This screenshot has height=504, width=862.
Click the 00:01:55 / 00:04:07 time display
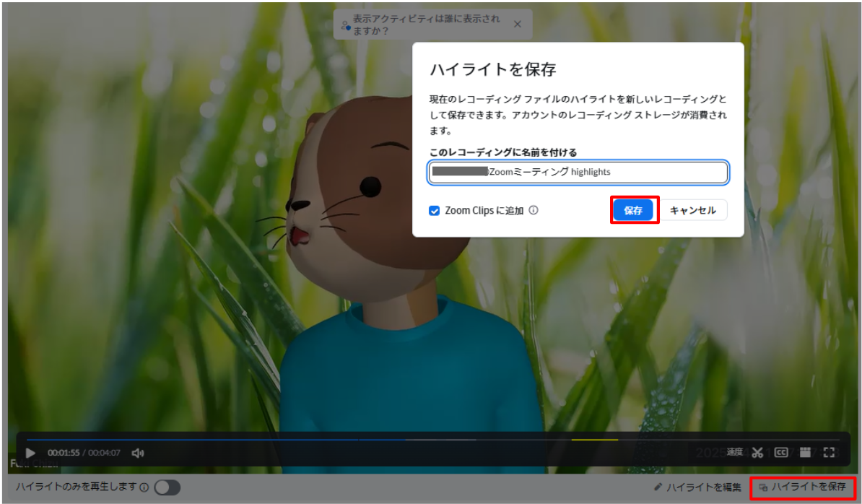(84, 453)
